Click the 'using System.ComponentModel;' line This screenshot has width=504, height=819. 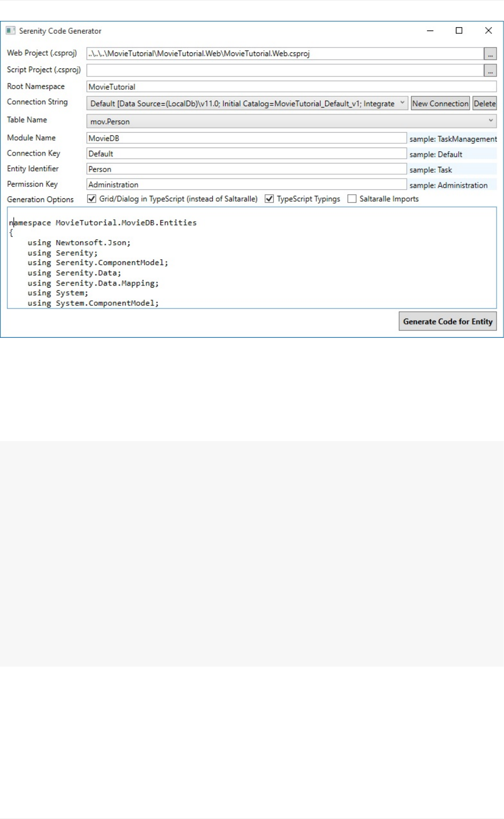point(93,303)
